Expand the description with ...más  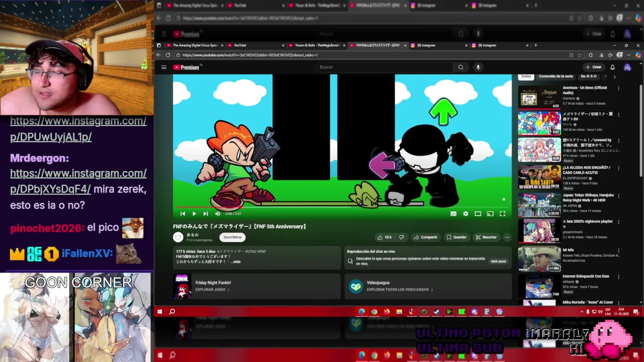click(x=235, y=261)
